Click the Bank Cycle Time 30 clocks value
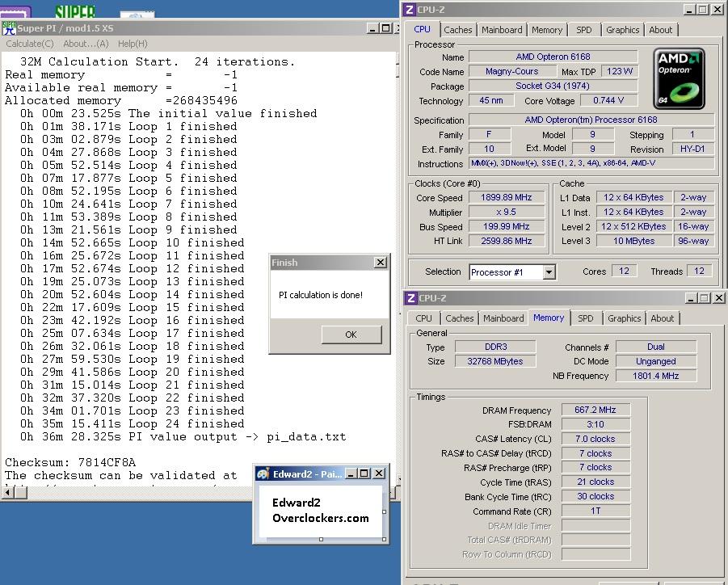728x585 pixels. 595,496
